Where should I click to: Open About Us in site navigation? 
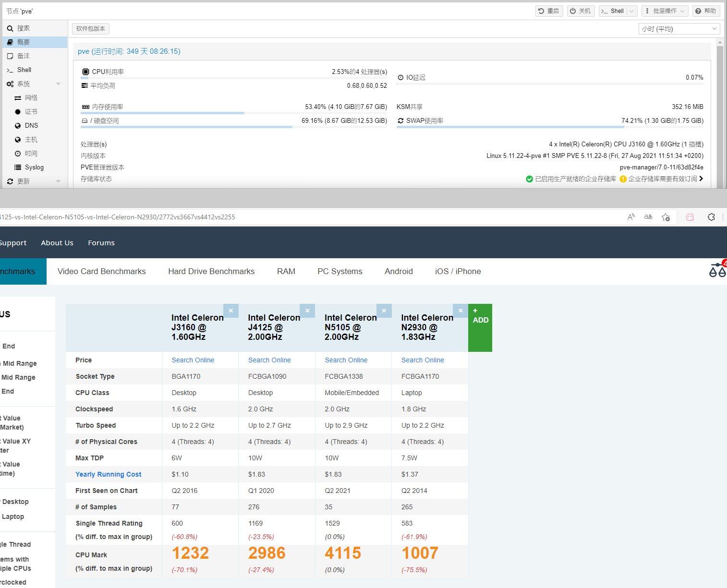pyautogui.click(x=57, y=243)
